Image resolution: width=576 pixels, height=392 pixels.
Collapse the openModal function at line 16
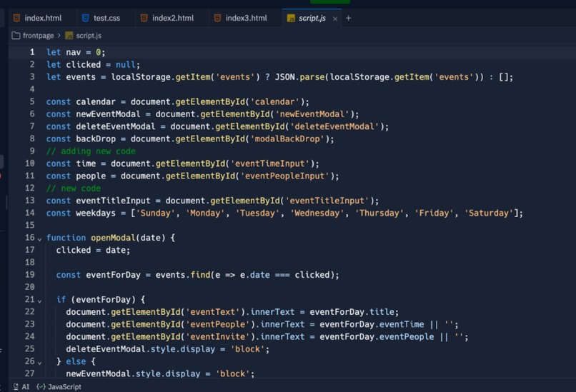[x=40, y=239]
